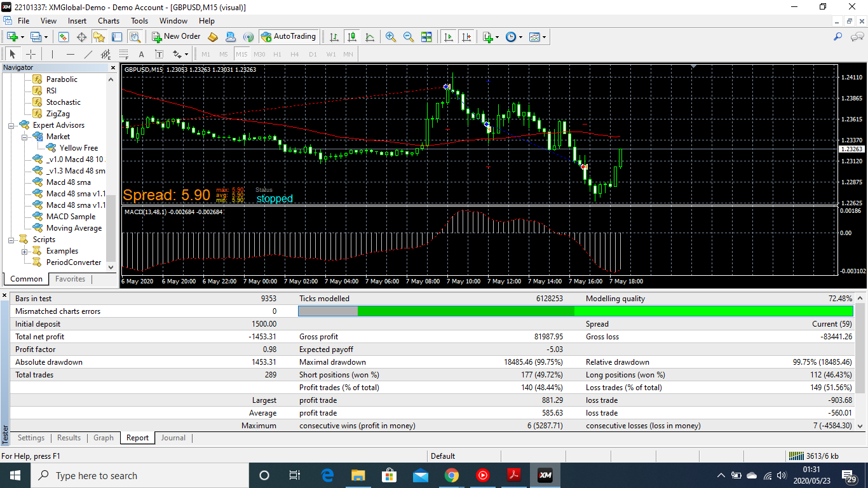This screenshot has height=488, width=868.
Task: Select the trendline drawing tool
Action: point(88,54)
